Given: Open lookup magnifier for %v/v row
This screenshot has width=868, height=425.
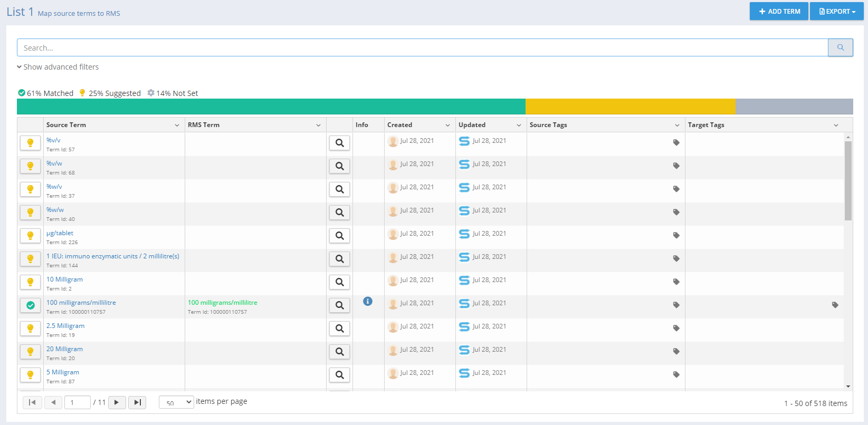Looking at the screenshot, I should click(339, 143).
